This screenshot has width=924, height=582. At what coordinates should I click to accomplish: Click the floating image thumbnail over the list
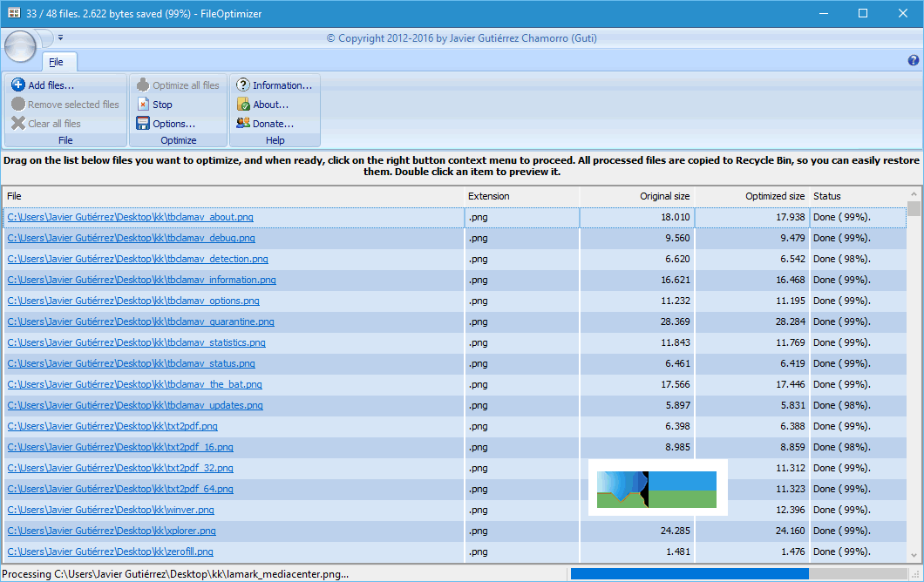pyautogui.click(x=657, y=488)
